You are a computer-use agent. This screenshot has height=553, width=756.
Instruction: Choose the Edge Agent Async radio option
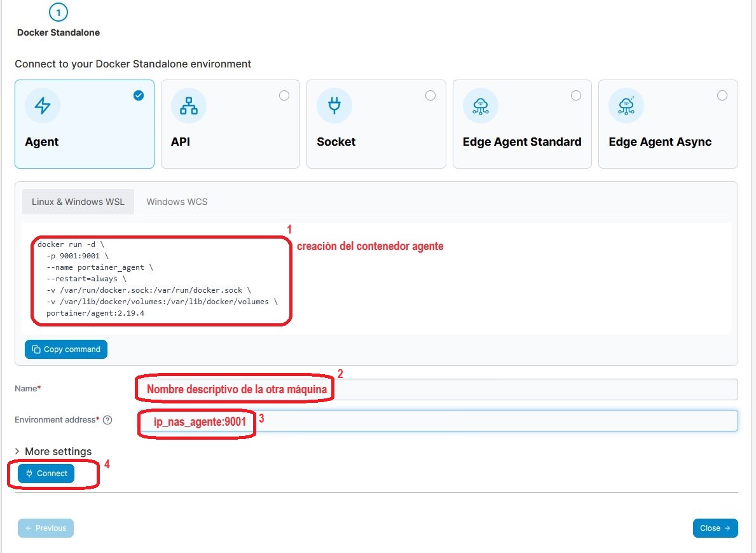click(x=722, y=95)
